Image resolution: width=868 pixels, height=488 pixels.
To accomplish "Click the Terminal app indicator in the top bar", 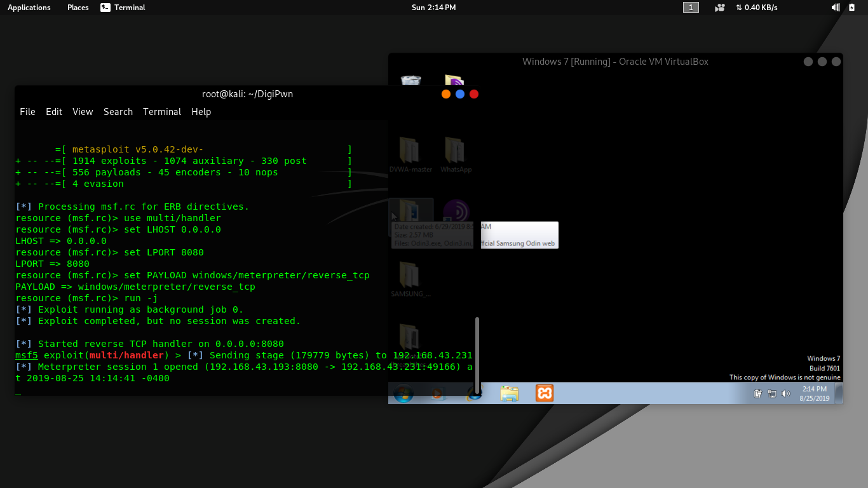I will point(123,8).
